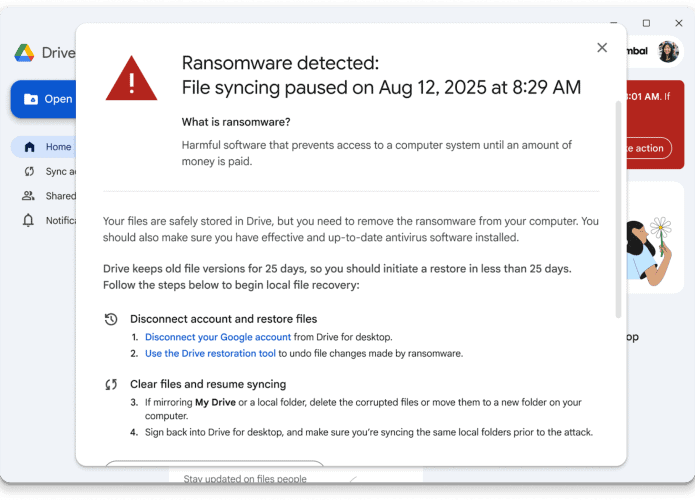Click the Shared drives people icon
Viewport: 695px width, 500px height.
click(29, 196)
